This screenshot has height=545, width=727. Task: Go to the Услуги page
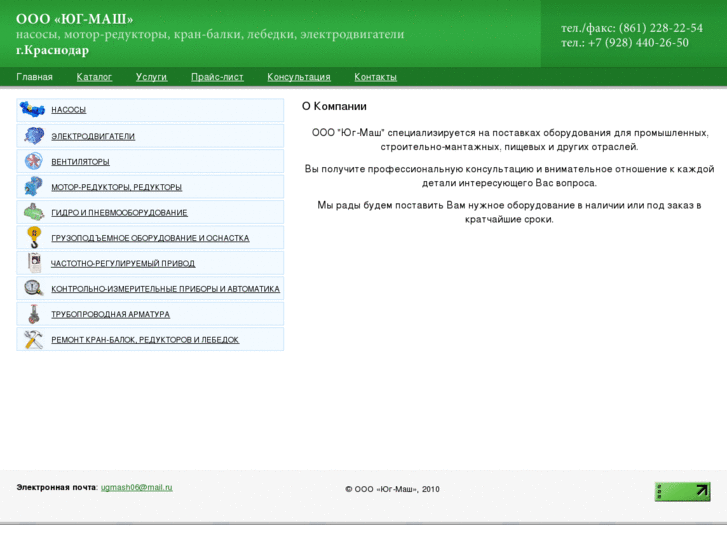pos(151,77)
